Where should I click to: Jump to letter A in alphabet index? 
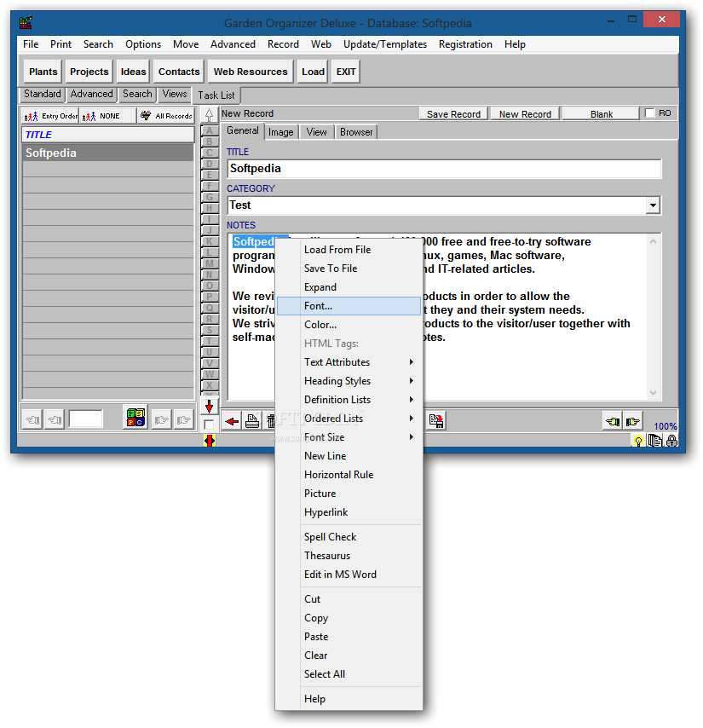(x=210, y=131)
